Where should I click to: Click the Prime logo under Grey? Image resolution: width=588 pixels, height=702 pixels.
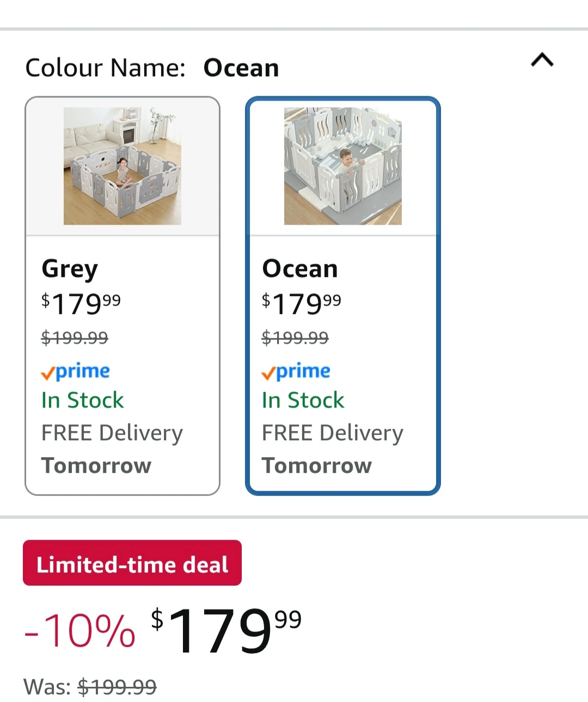tap(76, 372)
